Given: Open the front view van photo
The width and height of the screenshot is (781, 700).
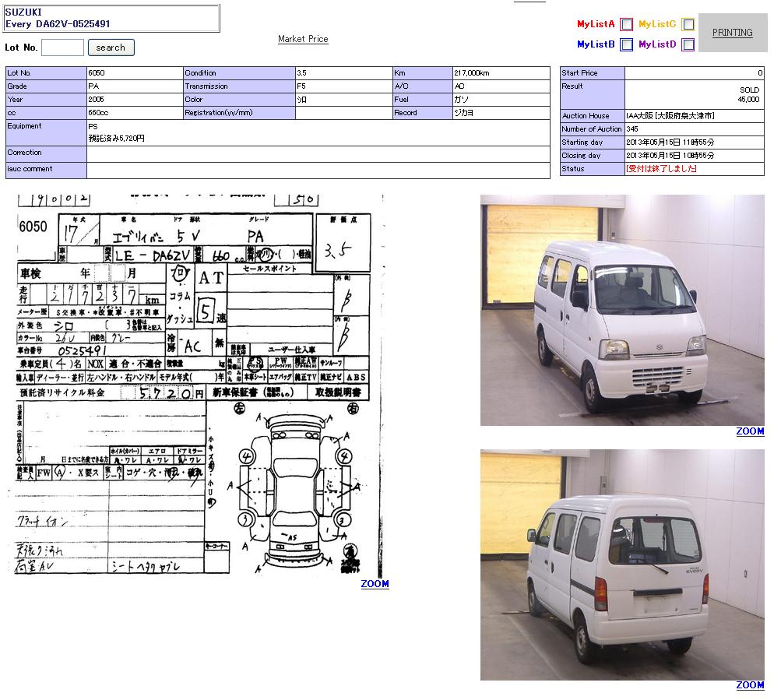Looking at the screenshot, I should tap(622, 310).
